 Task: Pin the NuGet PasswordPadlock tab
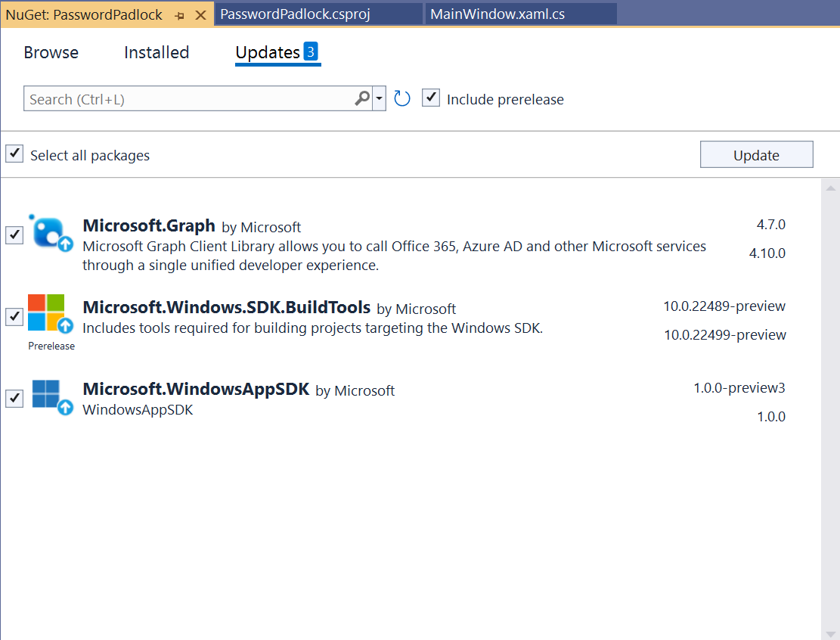[180, 16]
